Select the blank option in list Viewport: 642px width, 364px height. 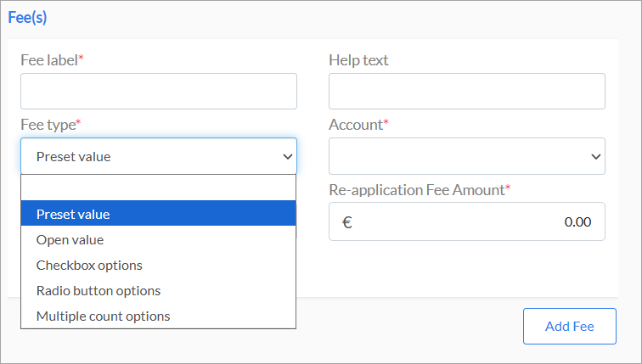[159, 188]
